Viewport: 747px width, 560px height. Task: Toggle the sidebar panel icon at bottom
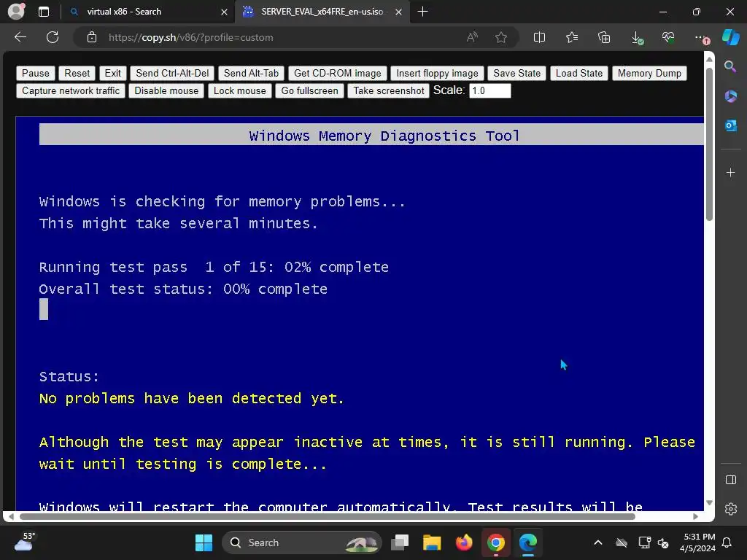point(730,480)
